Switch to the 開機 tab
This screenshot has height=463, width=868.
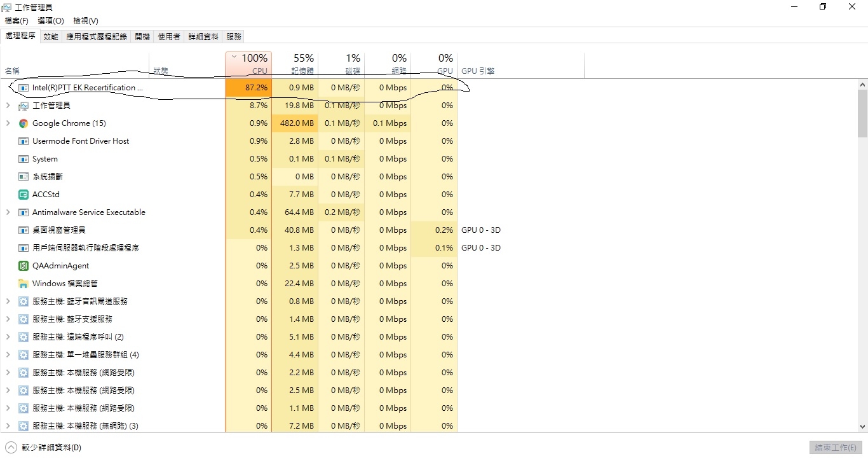pyautogui.click(x=142, y=37)
